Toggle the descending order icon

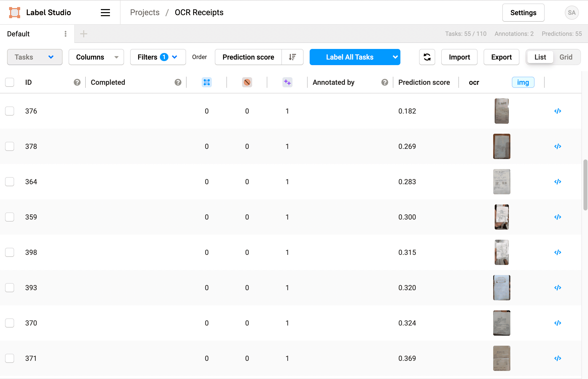pos(292,57)
